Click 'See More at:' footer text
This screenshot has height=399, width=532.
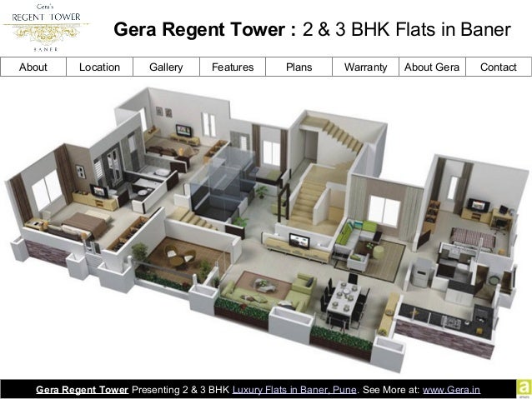coord(391,390)
